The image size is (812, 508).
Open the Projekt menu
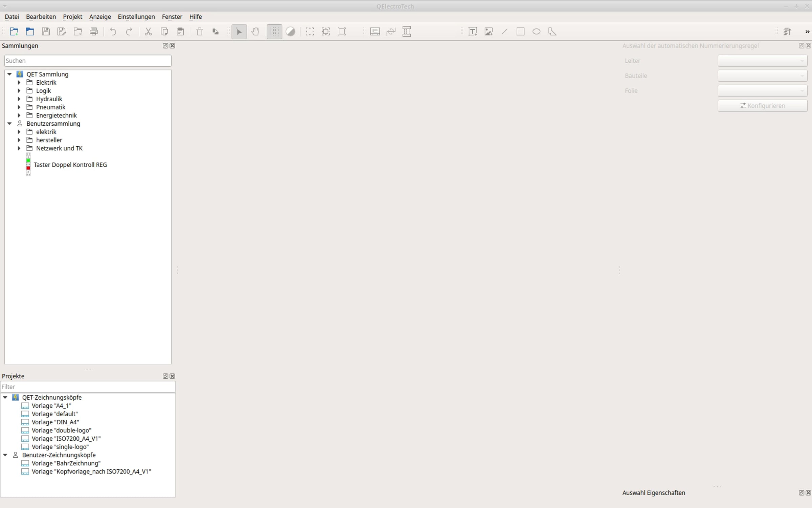[72, 17]
